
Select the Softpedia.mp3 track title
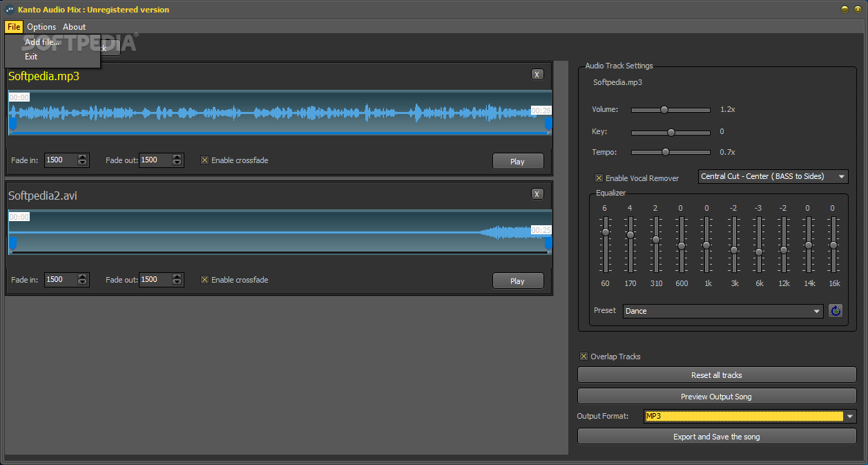[x=44, y=77]
